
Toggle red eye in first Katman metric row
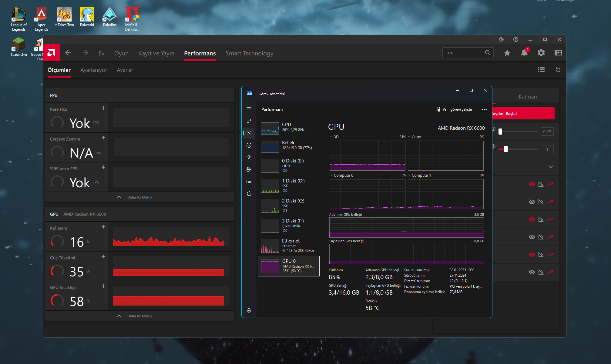coord(532,184)
